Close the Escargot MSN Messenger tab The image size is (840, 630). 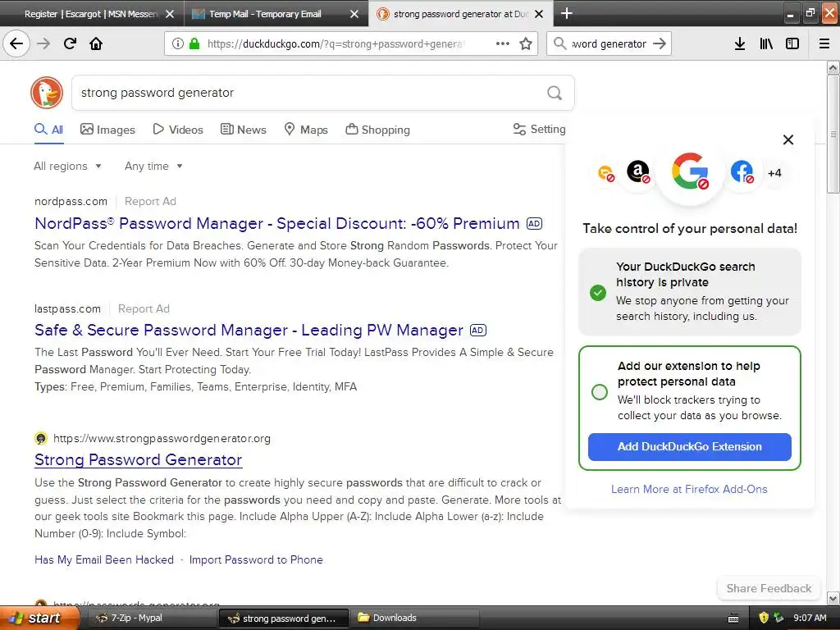pos(170,14)
